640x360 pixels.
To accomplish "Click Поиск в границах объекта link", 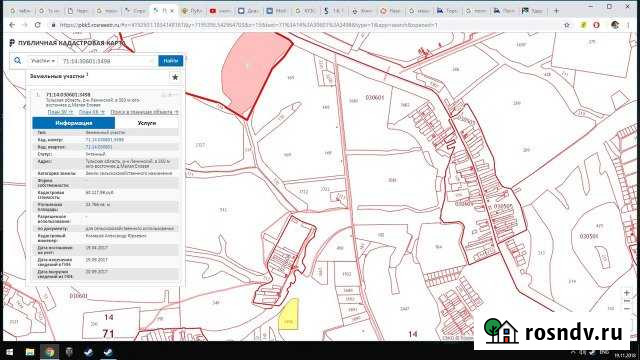I will point(144,112).
